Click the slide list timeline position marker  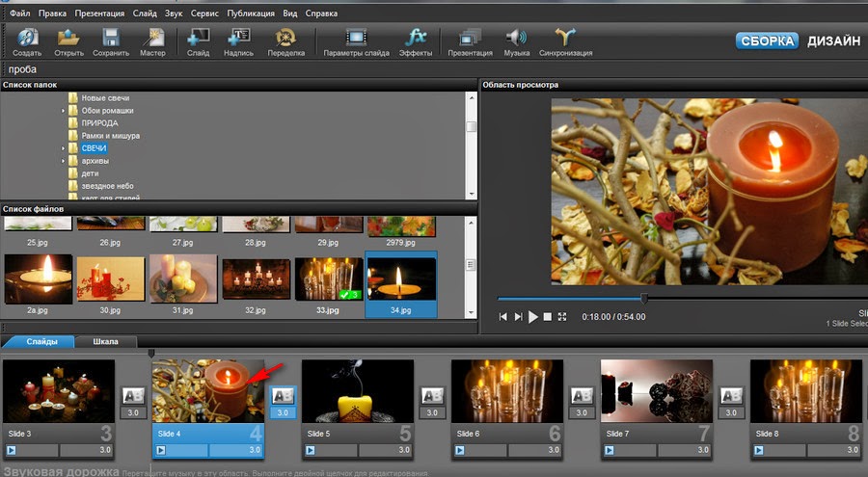coord(151,353)
